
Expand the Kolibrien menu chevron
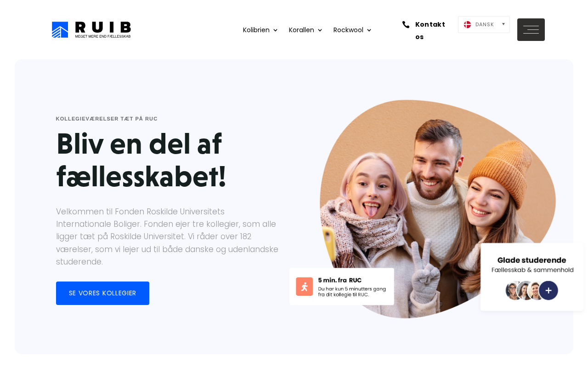pyautogui.click(x=275, y=30)
